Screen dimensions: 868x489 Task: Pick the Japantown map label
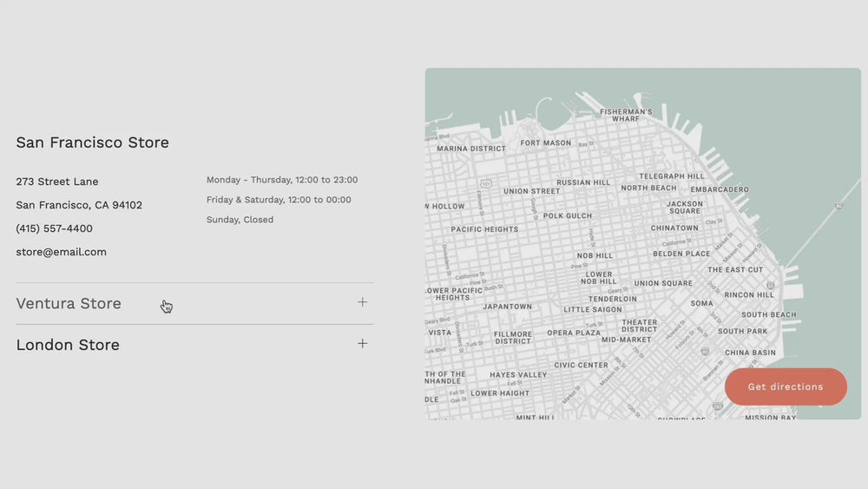coord(507,307)
